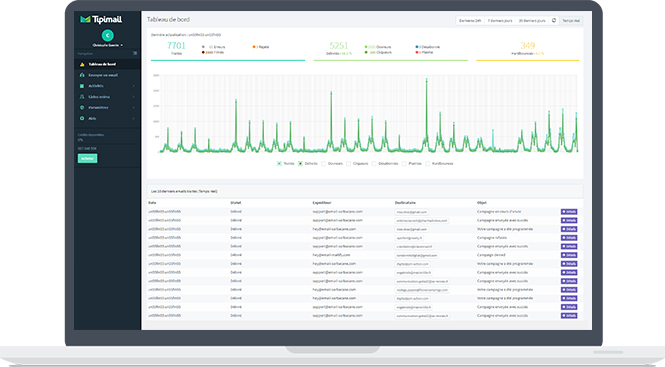Click the Activités sidebar icon
Screen dimensions: 665x367
pyautogui.click(x=82, y=86)
